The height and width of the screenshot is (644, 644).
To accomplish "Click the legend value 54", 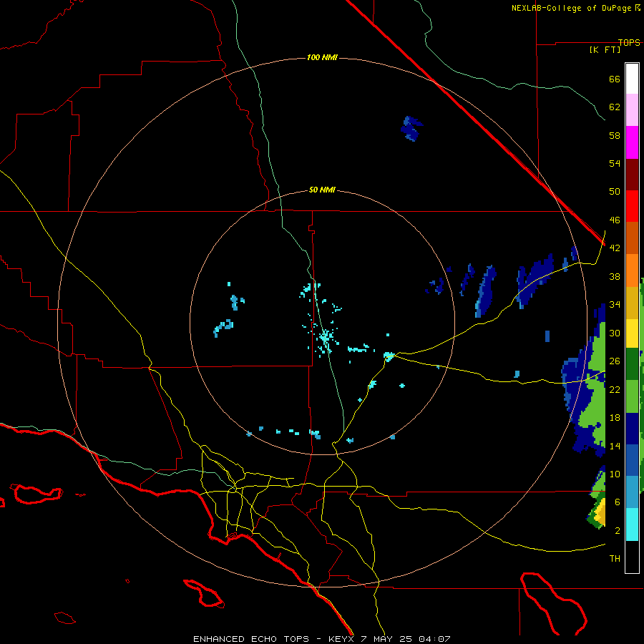I will pyautogui.click(x=615, y=163).
